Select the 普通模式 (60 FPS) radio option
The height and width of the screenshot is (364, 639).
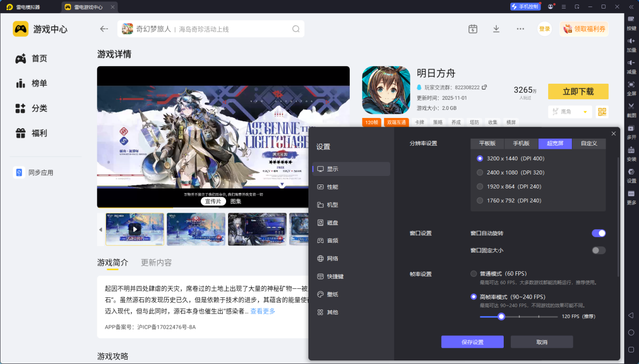pos(473,273)
